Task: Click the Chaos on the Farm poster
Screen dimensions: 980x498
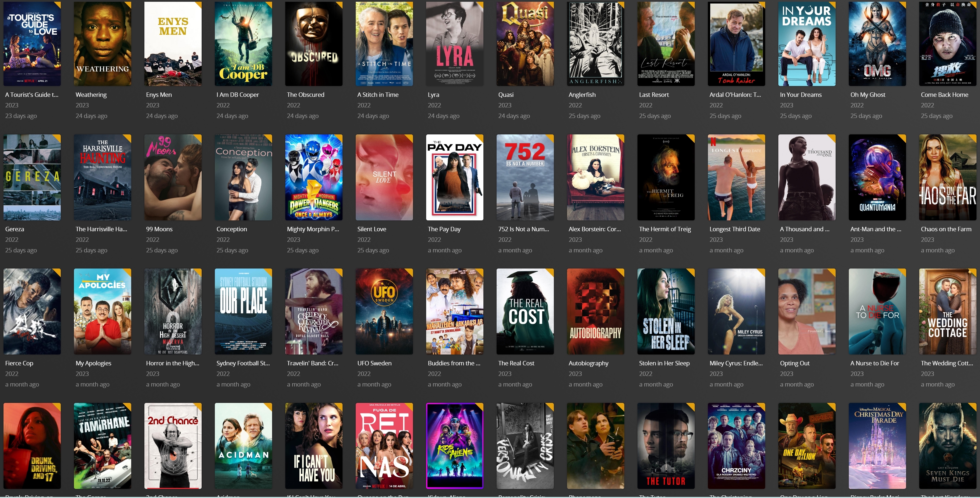Action: coord(948,177)
